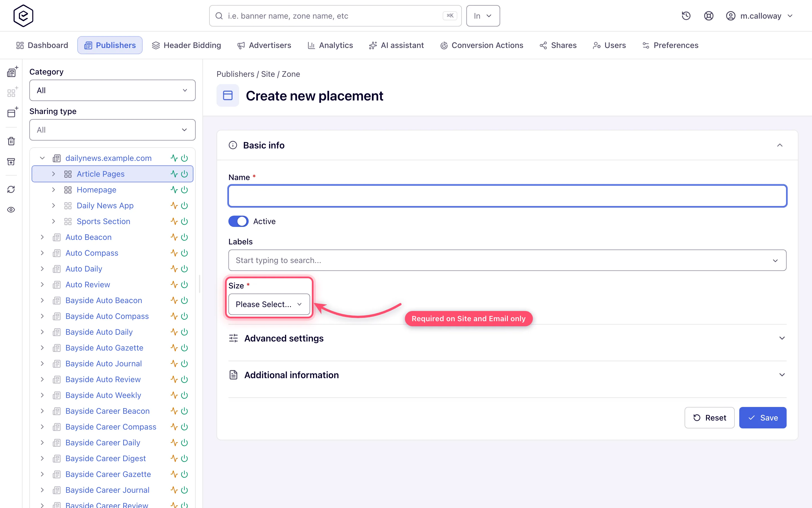Click the Save button
The image size is (812, 508).
click(x=763, y=418)
